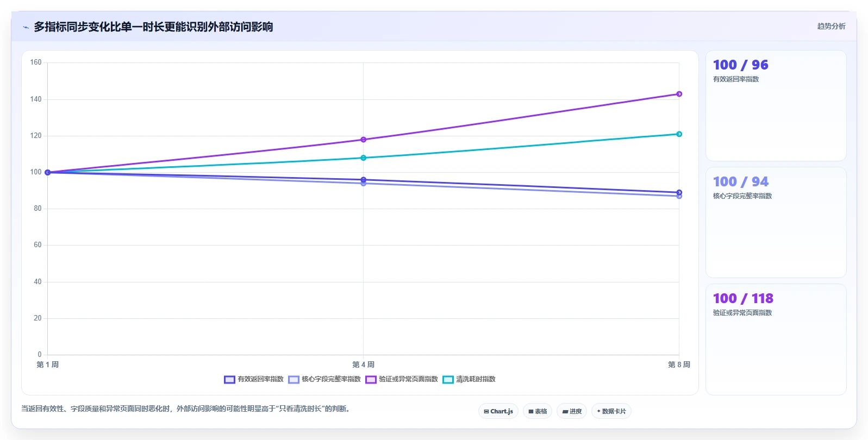Click the 20 y-axis label

coord(38,318)
